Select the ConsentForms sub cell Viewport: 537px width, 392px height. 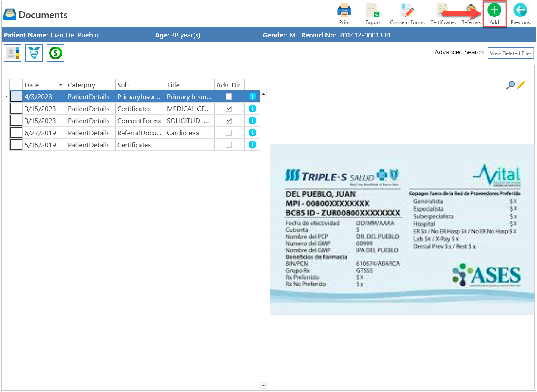tap(140, 121)
